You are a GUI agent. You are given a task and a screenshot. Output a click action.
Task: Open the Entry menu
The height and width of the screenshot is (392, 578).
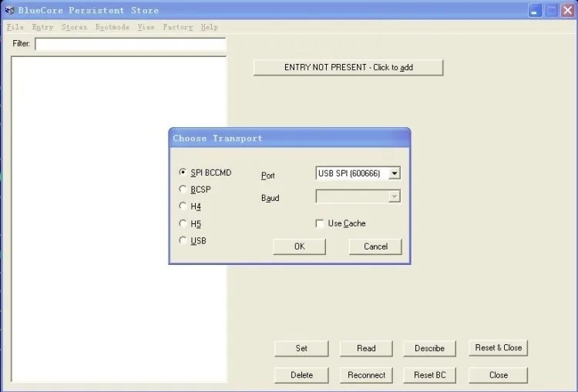[x=42, y=27]
